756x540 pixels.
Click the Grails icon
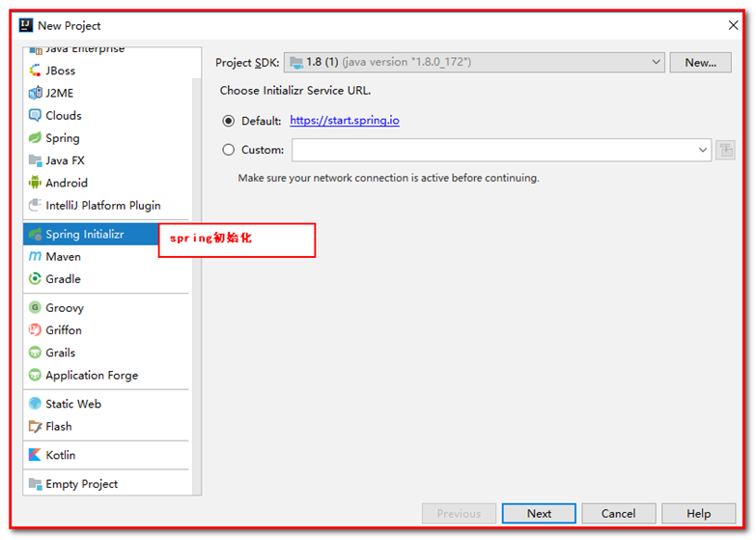pyautogui.click(x=35, y=353)
